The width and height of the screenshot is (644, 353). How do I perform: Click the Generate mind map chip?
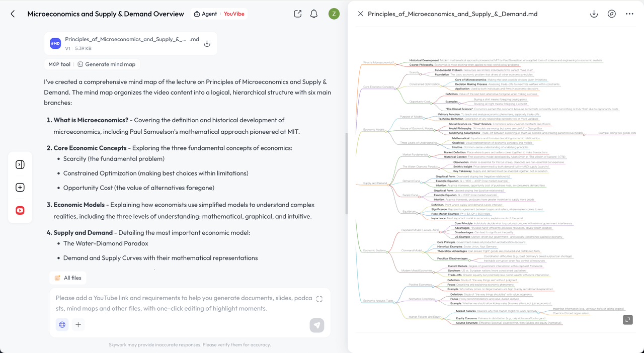coord(106,64)
